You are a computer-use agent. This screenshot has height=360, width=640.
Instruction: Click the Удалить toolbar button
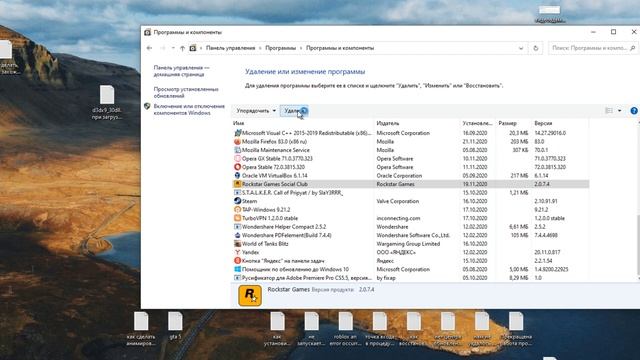(294, 111)
